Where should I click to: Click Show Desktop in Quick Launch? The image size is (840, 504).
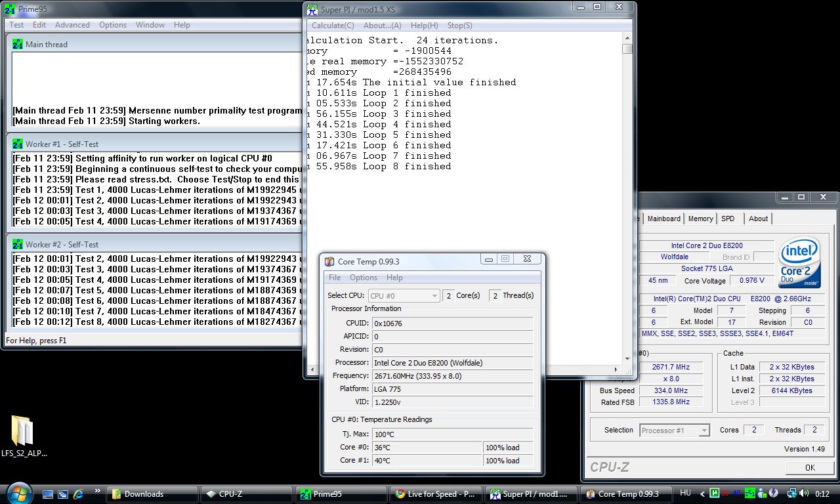click(48, 493)
